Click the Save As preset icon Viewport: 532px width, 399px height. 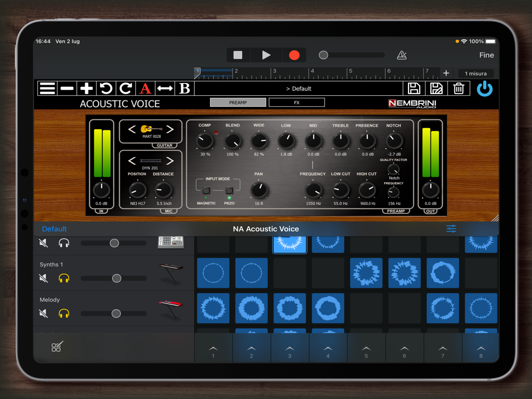(x=436, y=88)
